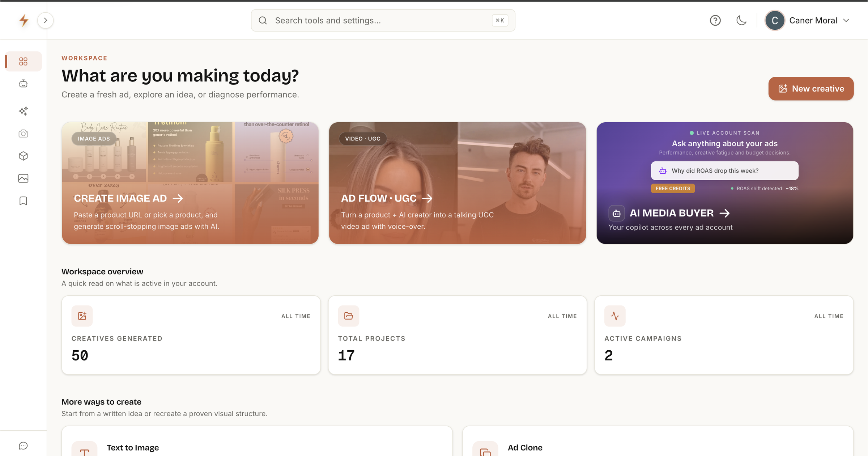Click the help question mark icon
This screenshot has width=868, height=456.
coord(715,20)
